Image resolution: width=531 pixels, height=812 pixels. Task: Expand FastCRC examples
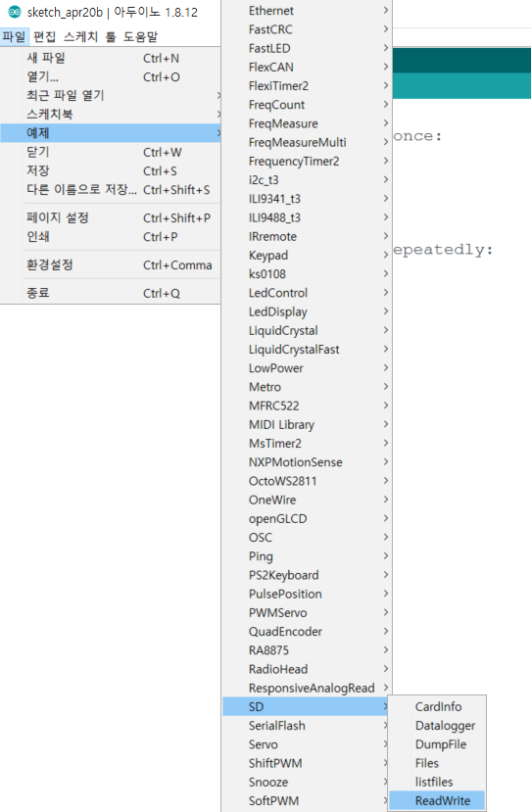coord(307,29)
